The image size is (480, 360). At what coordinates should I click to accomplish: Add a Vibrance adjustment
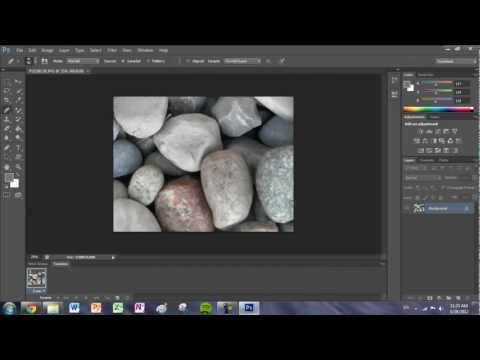455,131
